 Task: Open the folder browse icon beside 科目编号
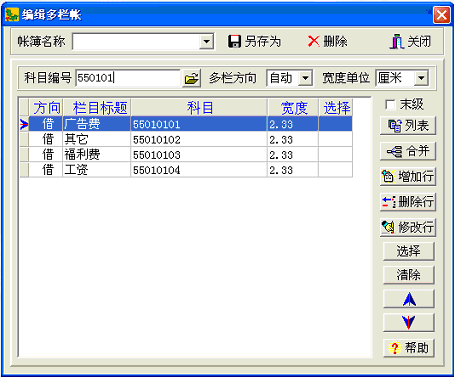pyautogui.click(x=191, y=78)
